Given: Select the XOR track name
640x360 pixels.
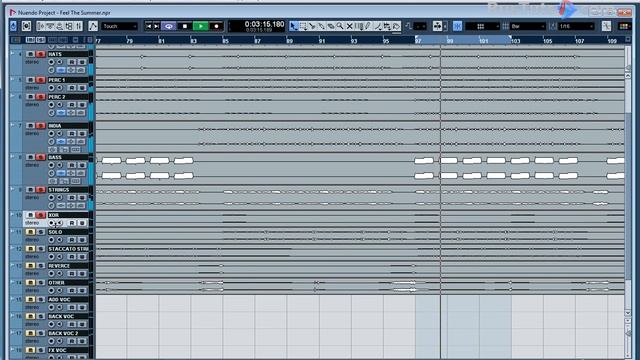Looking at the screenshot, I should pyautogui.click(x=67, y=215).
